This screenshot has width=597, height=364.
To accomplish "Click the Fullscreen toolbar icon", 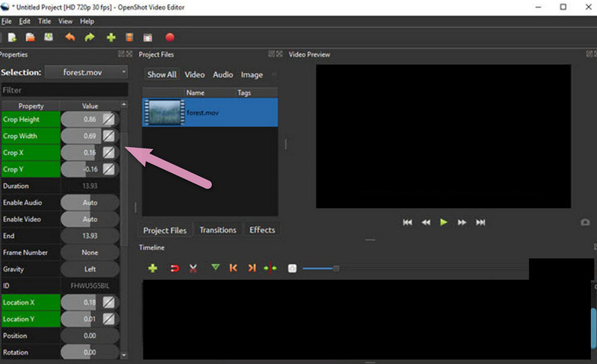I will tap(148, 37).
